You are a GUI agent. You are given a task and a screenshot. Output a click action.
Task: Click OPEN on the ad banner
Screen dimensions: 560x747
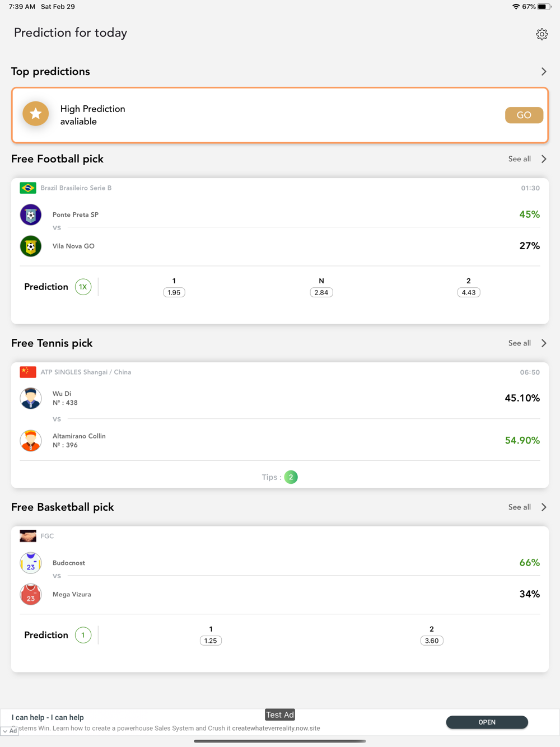click(x=487, y=722)
